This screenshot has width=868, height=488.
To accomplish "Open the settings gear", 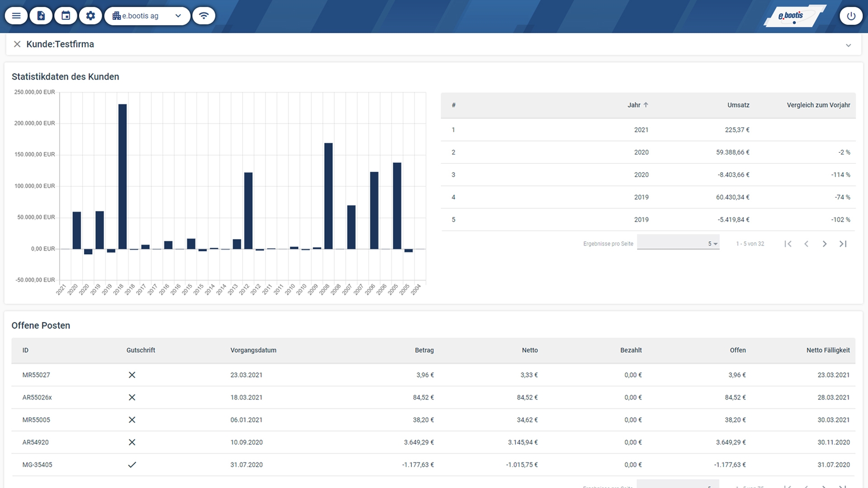I will pyautogui.click(x=91, y=16).
